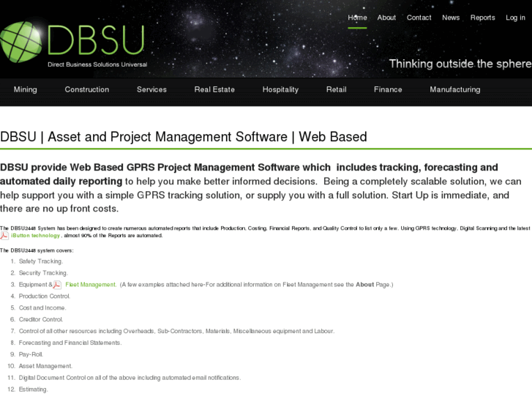Open the Reports page

click(x=482, y=18)
